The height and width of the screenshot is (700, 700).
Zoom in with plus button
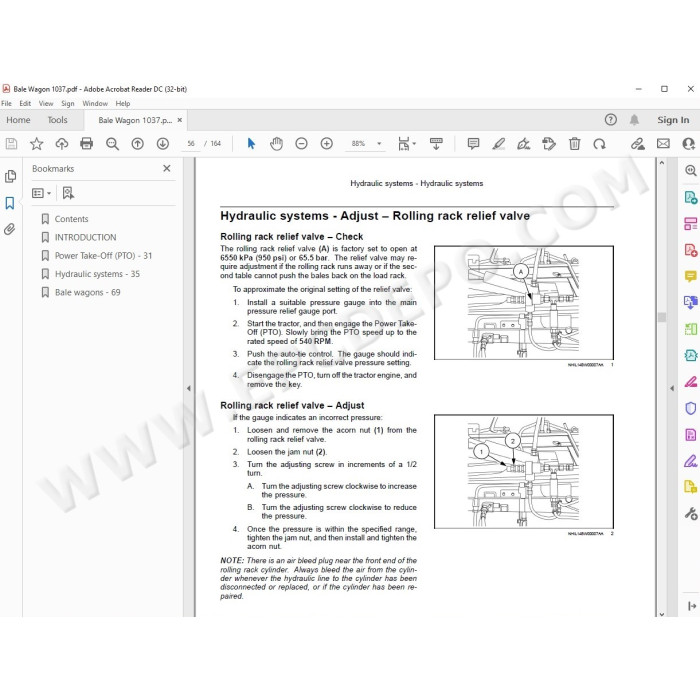327,144
